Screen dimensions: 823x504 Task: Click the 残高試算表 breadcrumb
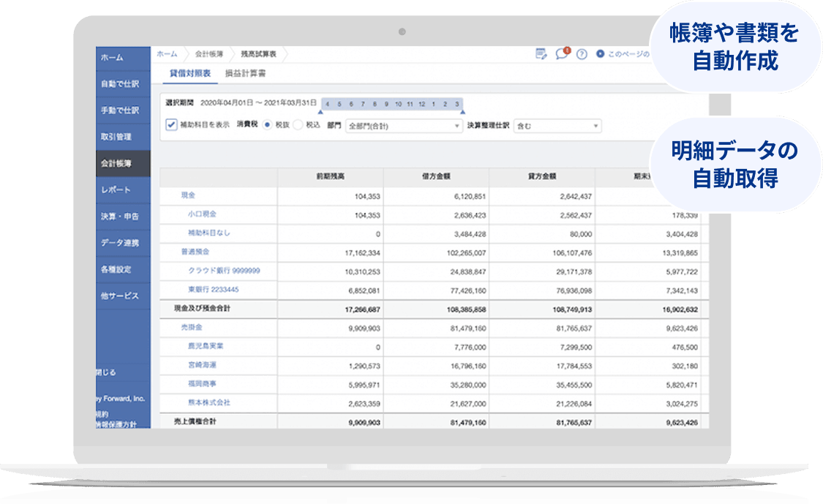(258, 54)
